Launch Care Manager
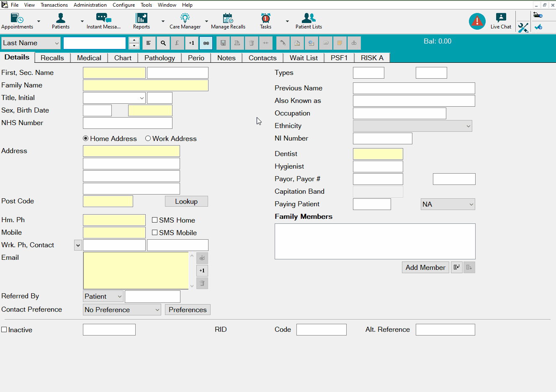This screenshot has width=556, height=392. pyautogui.click(x=185, y=21)
